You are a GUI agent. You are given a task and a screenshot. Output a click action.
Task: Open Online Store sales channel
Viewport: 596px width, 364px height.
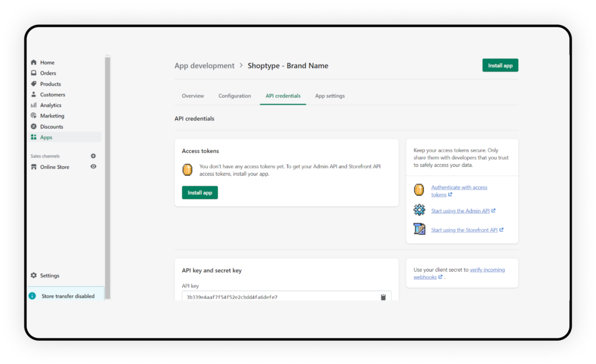[x=54, y=167]
